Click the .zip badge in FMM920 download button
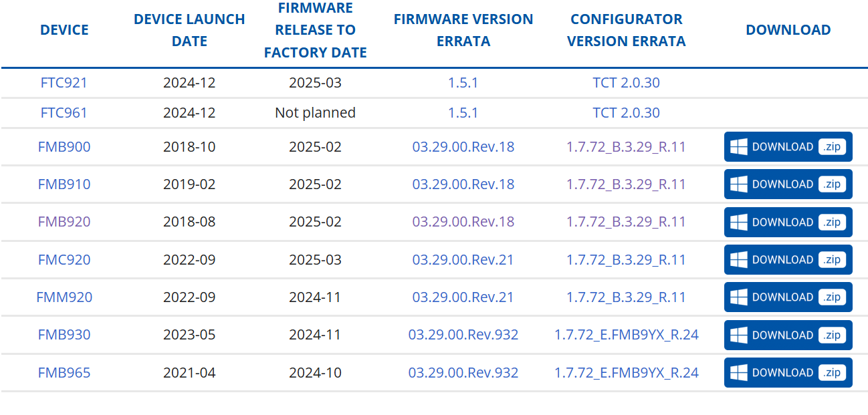 (833, 297)
